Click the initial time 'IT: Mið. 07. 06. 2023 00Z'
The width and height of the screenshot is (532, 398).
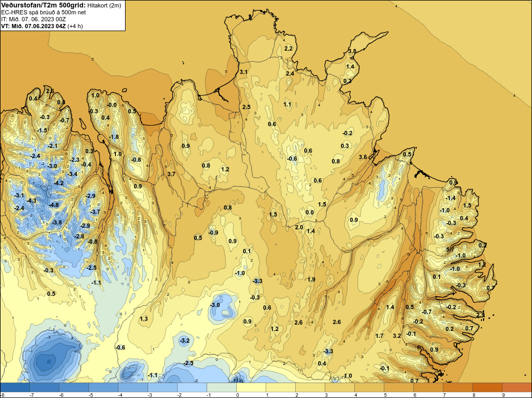(x=33, y=19)
